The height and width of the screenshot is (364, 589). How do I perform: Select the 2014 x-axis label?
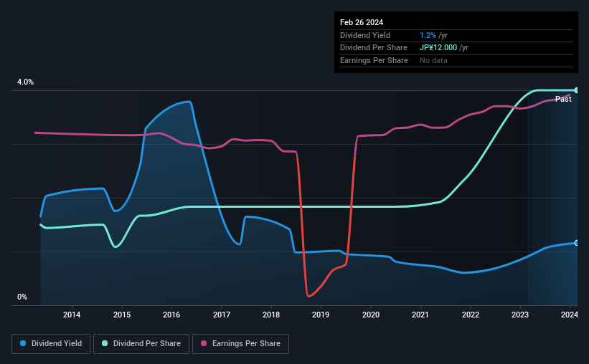[x=72, y=315]
